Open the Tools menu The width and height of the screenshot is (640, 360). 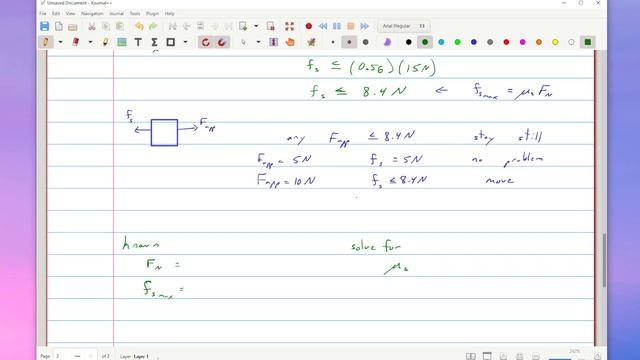tap(135, 13)
